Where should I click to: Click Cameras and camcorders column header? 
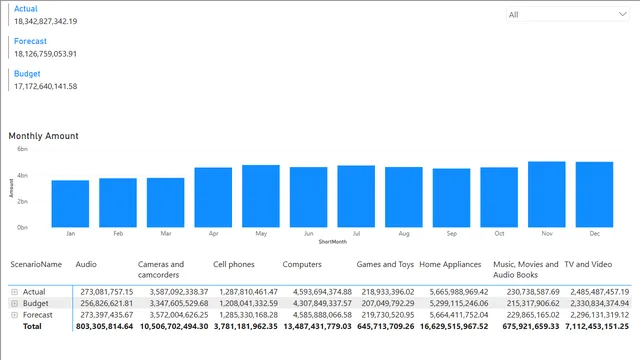tap(161, 269)
